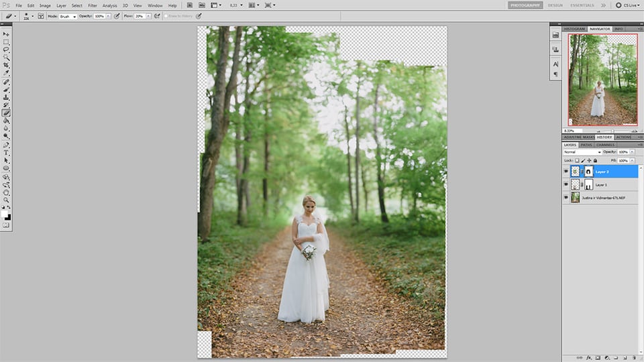
Task: Toggle lock image pixels
Action: click(583, 160)
